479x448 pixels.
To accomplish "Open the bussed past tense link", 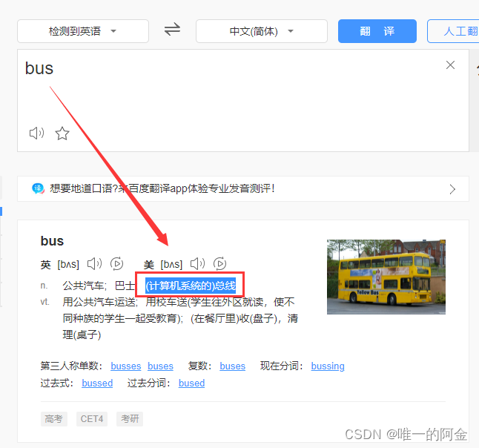I will tap(97, 383).
